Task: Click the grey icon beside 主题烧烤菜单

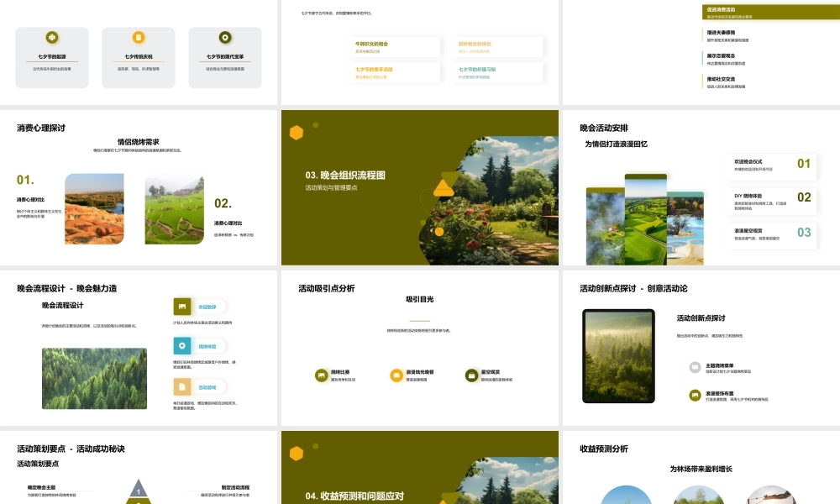Action: point(695,367)
